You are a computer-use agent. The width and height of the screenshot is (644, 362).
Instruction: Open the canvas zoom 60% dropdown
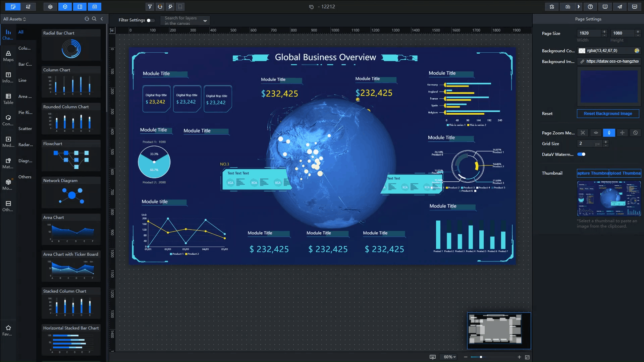point(449,357)
